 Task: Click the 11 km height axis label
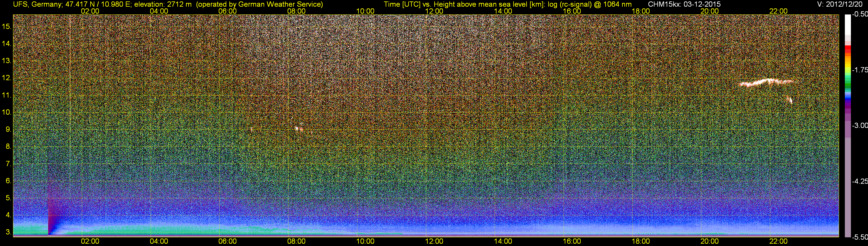point(6,96)
